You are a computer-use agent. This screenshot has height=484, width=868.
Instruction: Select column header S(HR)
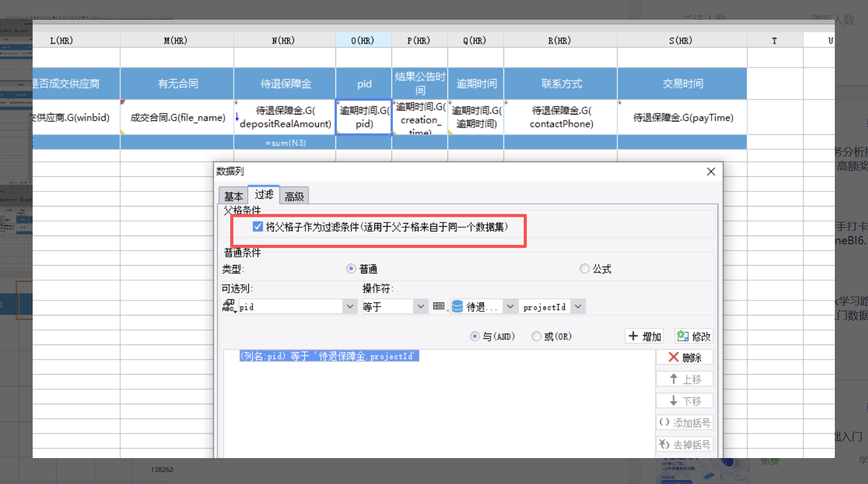pyautogui.click(x=682, y=40)
